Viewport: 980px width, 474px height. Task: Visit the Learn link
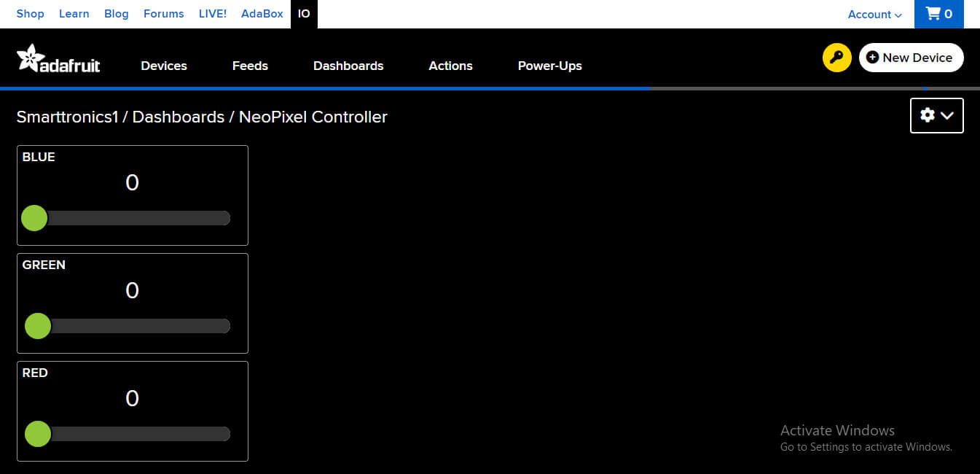74,14
